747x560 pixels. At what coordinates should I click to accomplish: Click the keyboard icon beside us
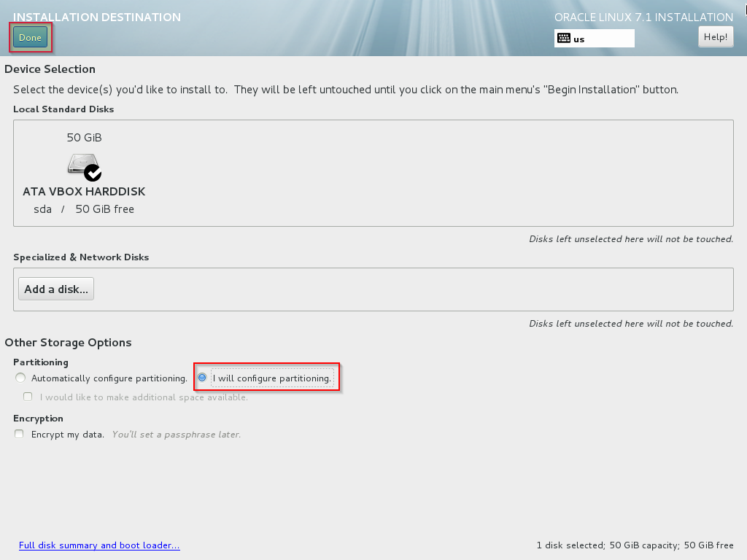point(564,38)
